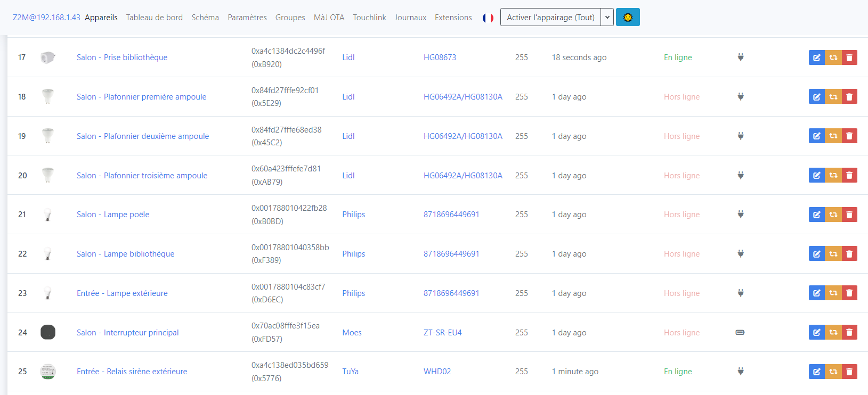Image resolution: width=868 pixels, height=395 pixels.
Task: Click the Philips manufacturer link for device 22
Action: pos(353,254)
